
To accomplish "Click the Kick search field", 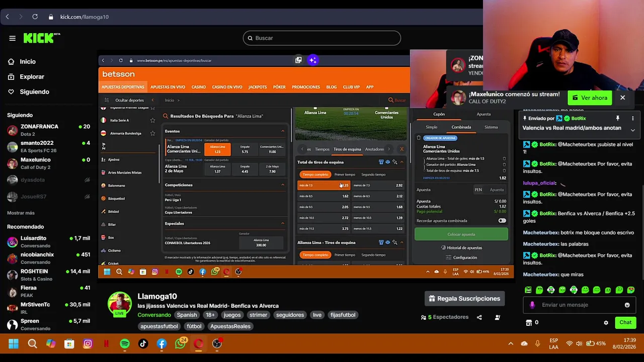I will 322,38.
